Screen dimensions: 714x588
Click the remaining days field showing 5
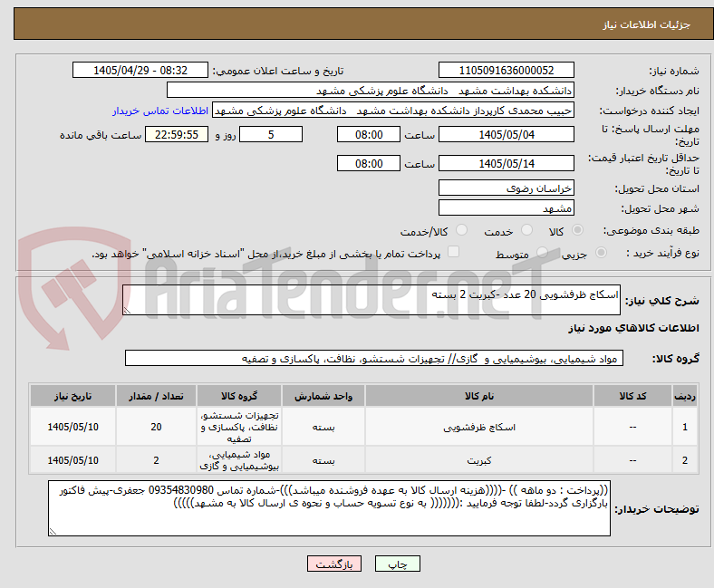point(271,134)
